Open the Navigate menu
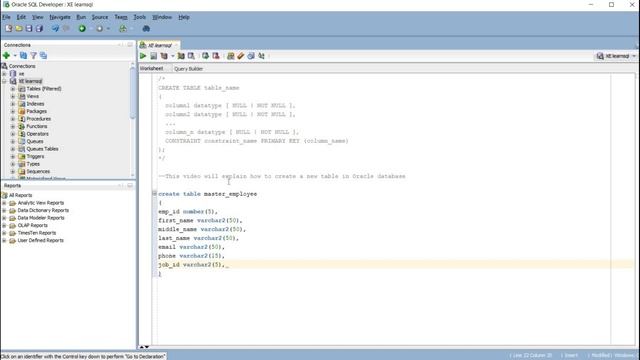Viewport: 640px width, 360px height. (60, 17)
